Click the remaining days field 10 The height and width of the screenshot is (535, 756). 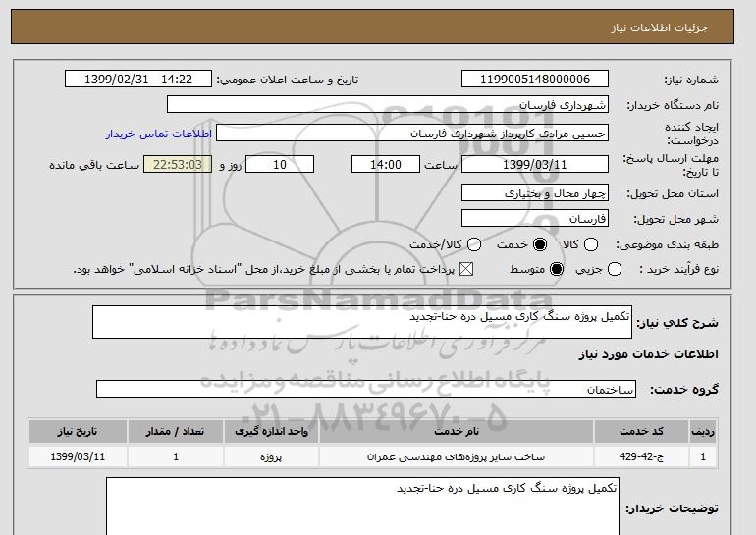[280, 164]
